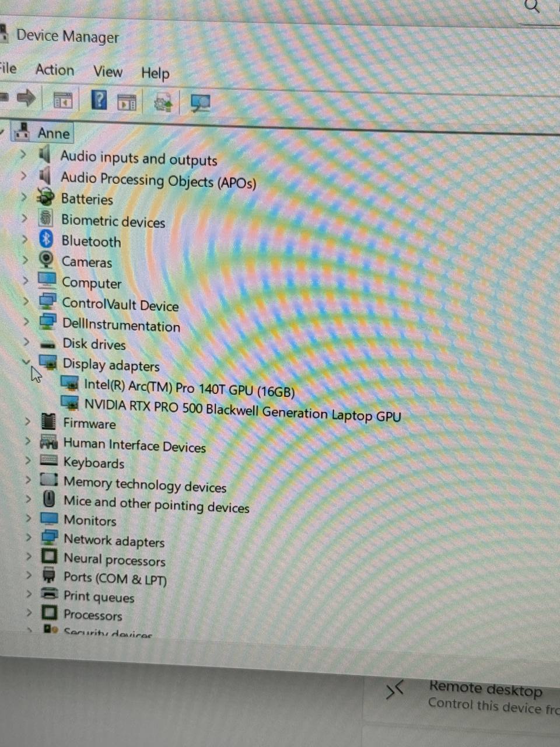Expand the Bluetooth node chevron
This screenshot has width=560, height=747.
tap(24, 239)
